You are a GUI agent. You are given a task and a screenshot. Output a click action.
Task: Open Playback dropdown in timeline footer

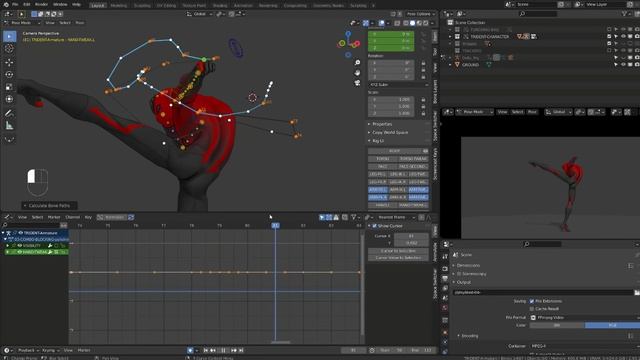(28, 350)
